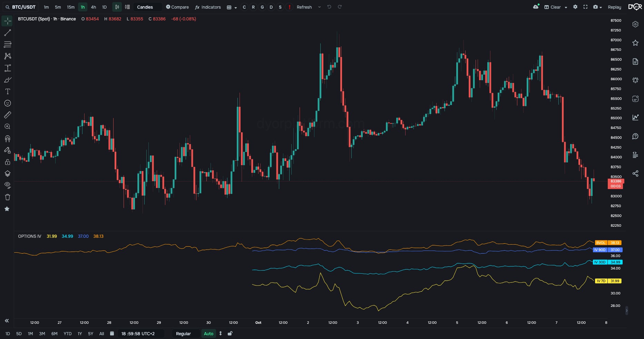
Task: Expand the dropdown arrow next to Refresh
Action: click(x=319, y=7)
